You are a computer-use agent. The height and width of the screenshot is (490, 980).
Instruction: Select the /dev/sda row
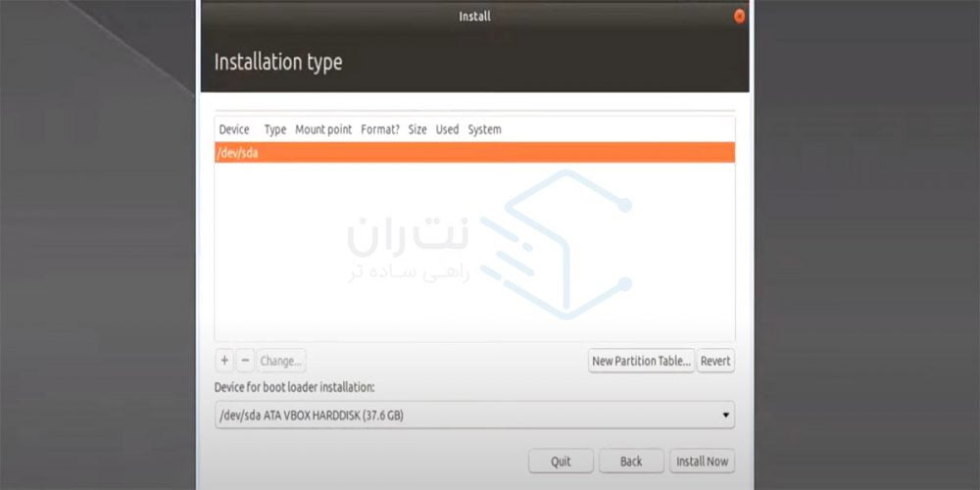coord(474,153)
